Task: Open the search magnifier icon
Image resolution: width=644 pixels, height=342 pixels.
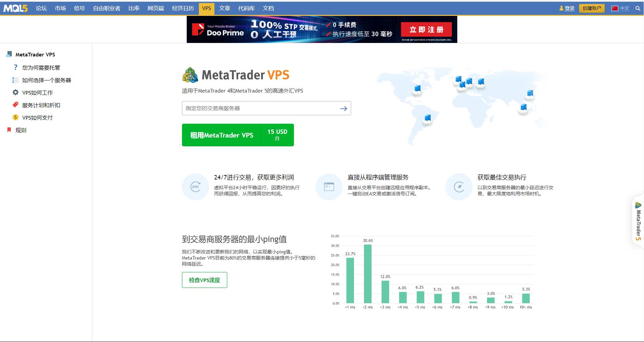Action: pyautogui.click(x=638, y=8)
